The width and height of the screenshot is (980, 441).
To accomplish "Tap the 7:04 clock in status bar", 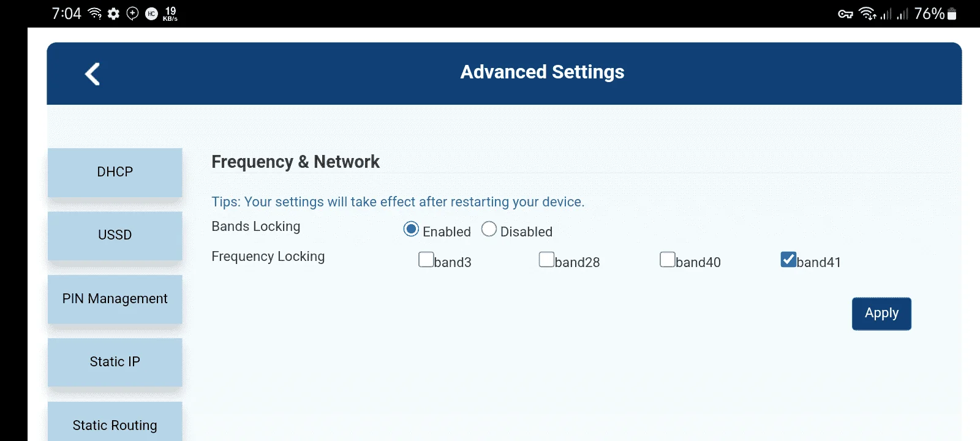I will pyautogui.click(x=66, y=13).
